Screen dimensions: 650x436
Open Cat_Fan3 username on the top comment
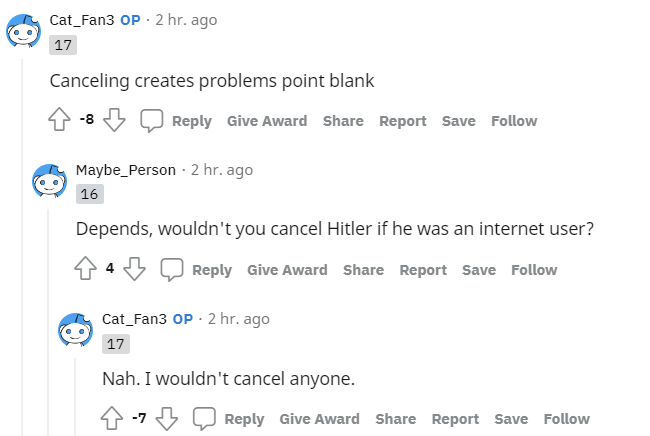[82, 20]
